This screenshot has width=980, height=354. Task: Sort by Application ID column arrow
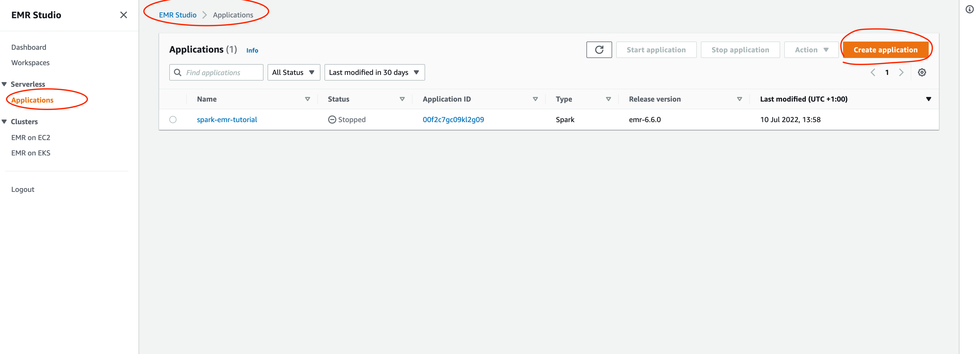(535, 99)
